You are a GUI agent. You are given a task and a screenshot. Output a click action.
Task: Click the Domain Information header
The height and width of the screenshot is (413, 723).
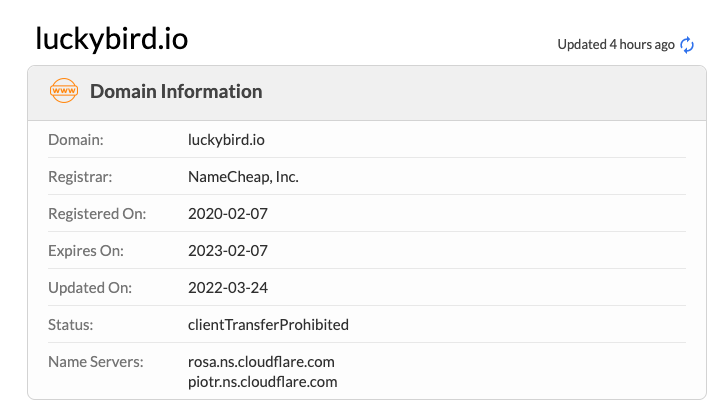pos(176,91)
